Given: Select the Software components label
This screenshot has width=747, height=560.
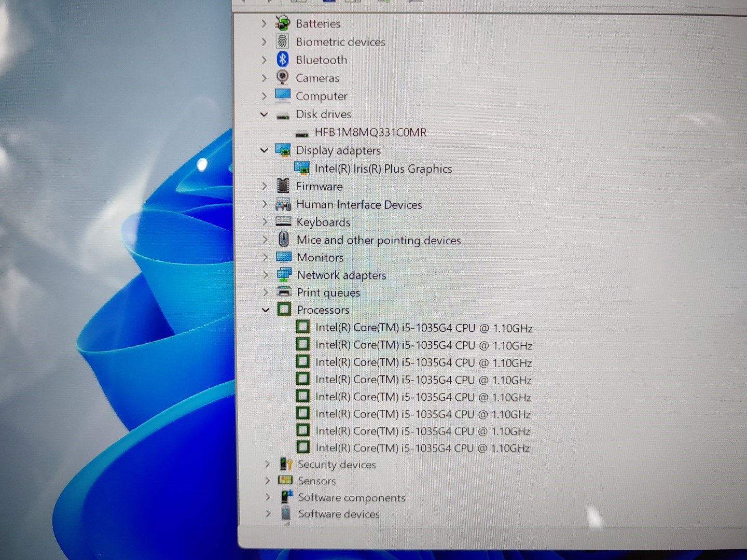Looking at the screenshot, I should point(351,498).
